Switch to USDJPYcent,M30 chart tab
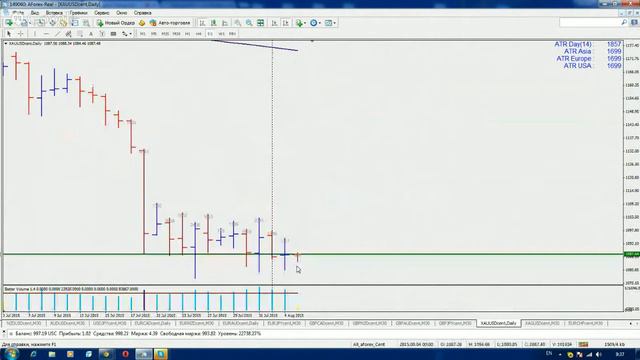This screenshot has width=640, height=360. tap(110, 323)
